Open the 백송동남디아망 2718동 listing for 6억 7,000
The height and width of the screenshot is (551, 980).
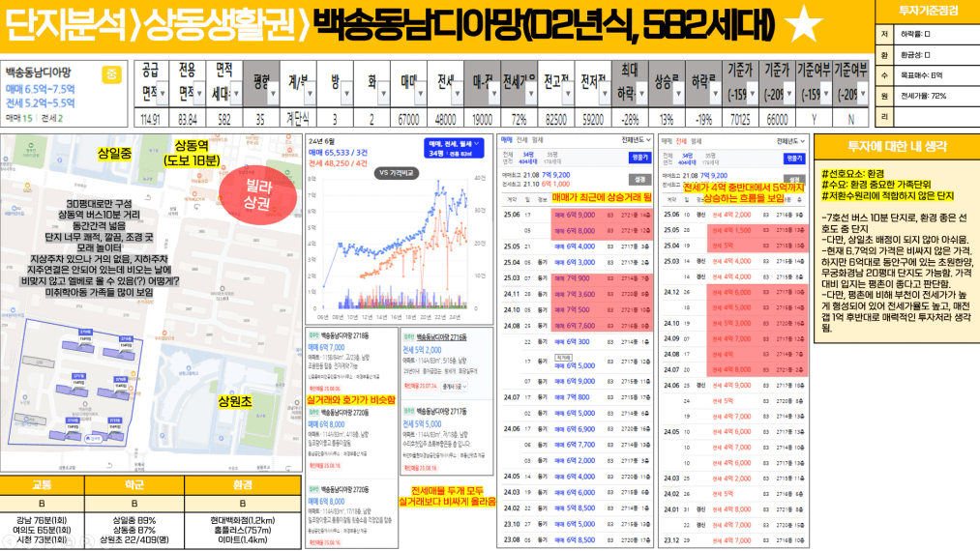click(351, 362)
